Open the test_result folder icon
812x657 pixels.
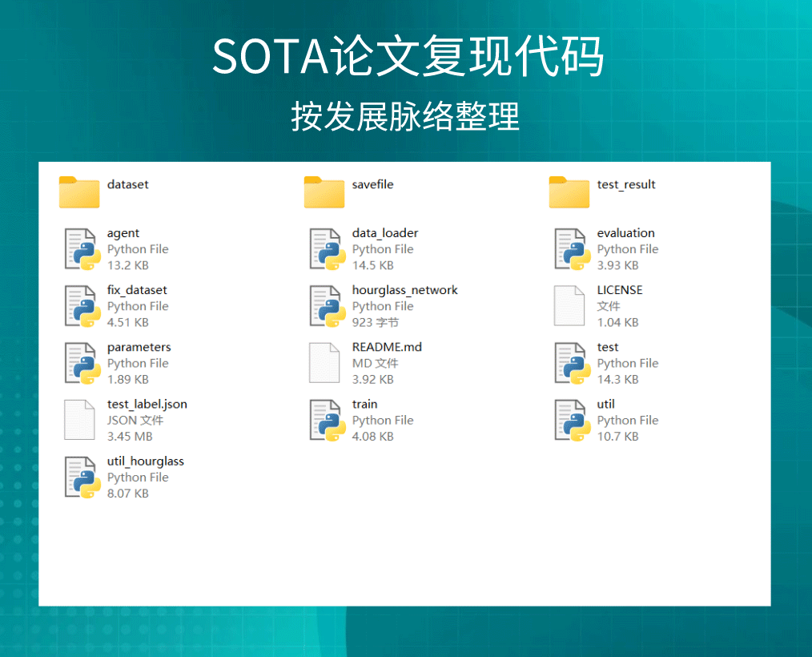[x=569, y=191]
